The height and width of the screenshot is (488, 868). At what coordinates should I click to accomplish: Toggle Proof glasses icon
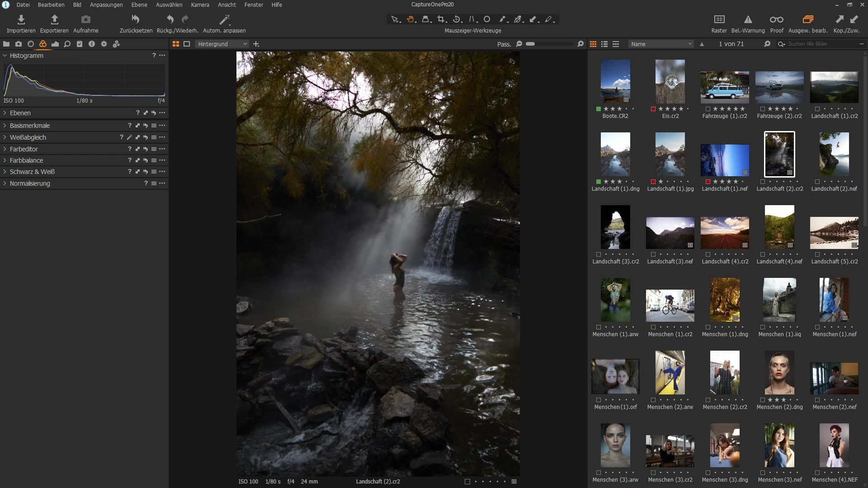(x=776, y=19)
